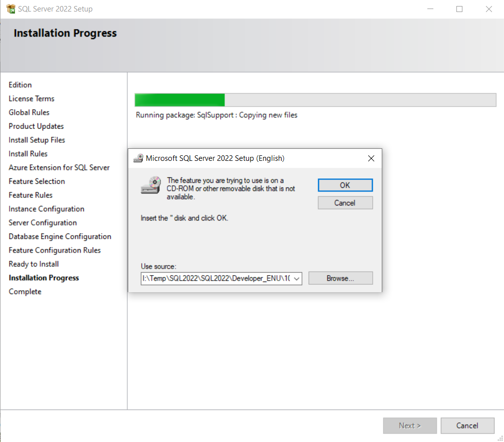Click Cancel in the disk prompt dialog
Image resolution: width=504 pixels, height=442 pixels.
pos(345,203)
